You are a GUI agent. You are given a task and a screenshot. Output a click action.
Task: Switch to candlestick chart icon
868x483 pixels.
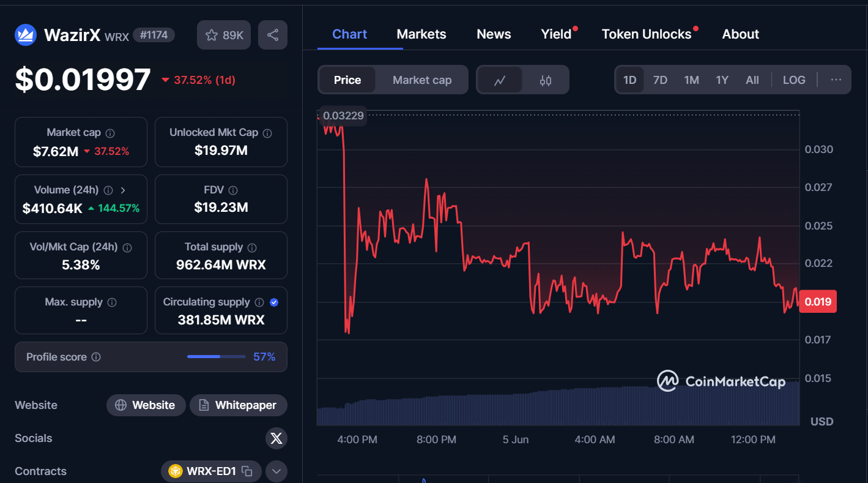[546, 80]
